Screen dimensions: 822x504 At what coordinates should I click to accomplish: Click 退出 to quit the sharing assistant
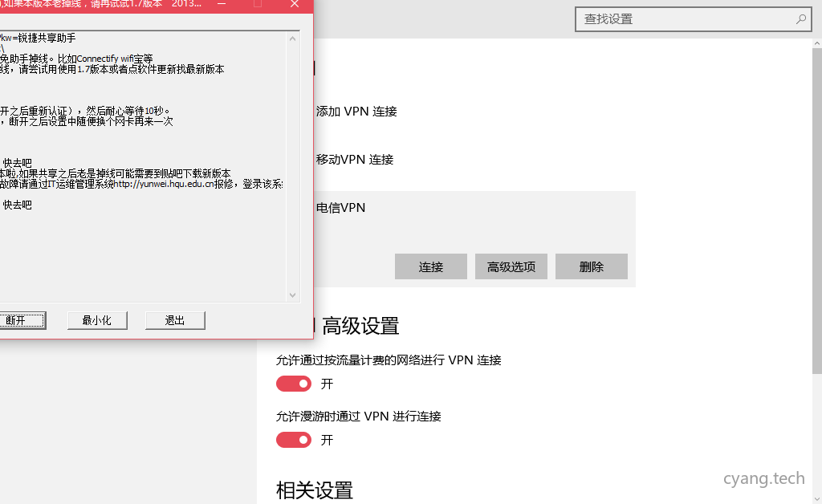click(x=174, y=319)
